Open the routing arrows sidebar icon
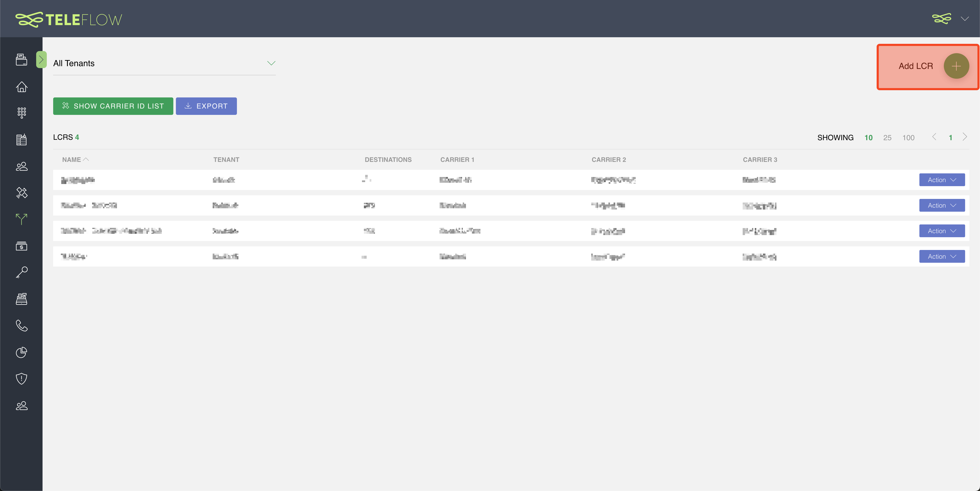The width and height of the screenshot is (980, 491). tap(21, 219)
